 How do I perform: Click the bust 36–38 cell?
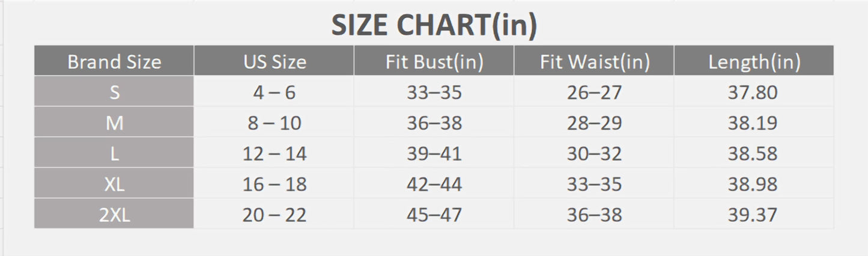point(434,122)
